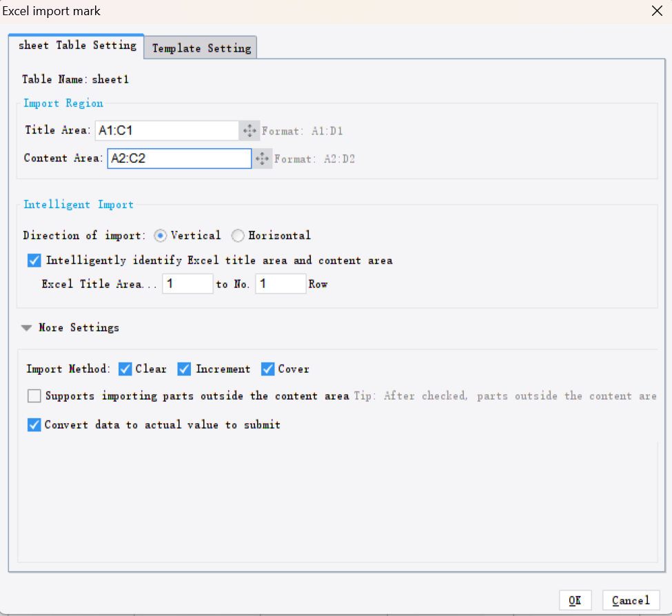The height and width of the screenshot is (616, 672).
Task: Click the More Settings triangle icon
Action: 26,327
